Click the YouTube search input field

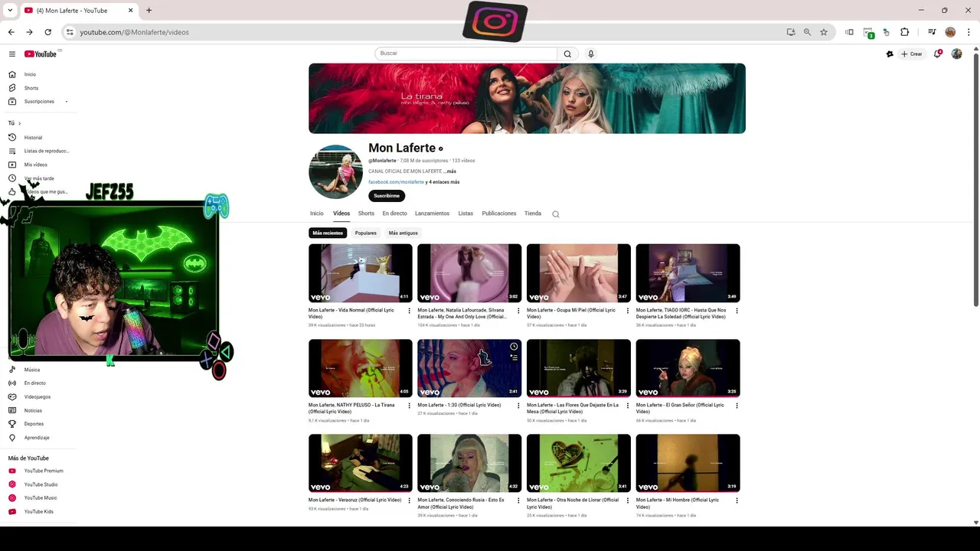466,54
